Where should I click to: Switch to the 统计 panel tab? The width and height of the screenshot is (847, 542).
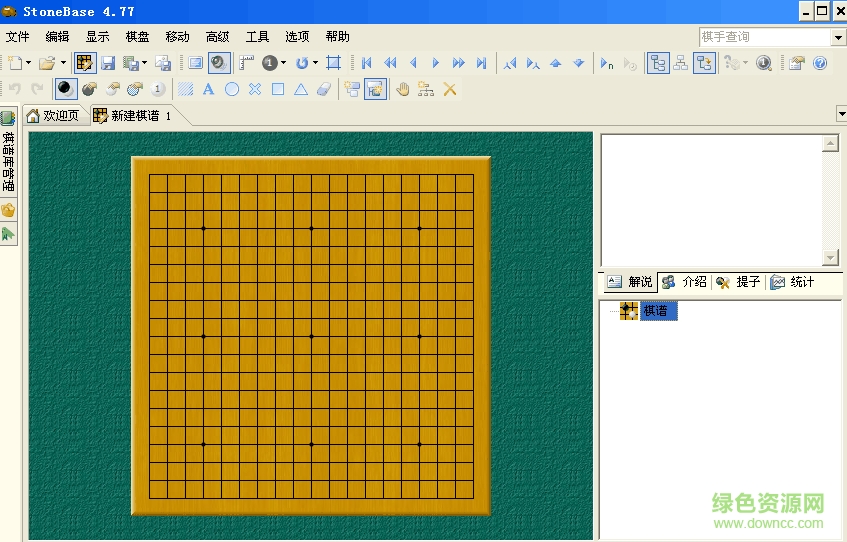[793, 282]
